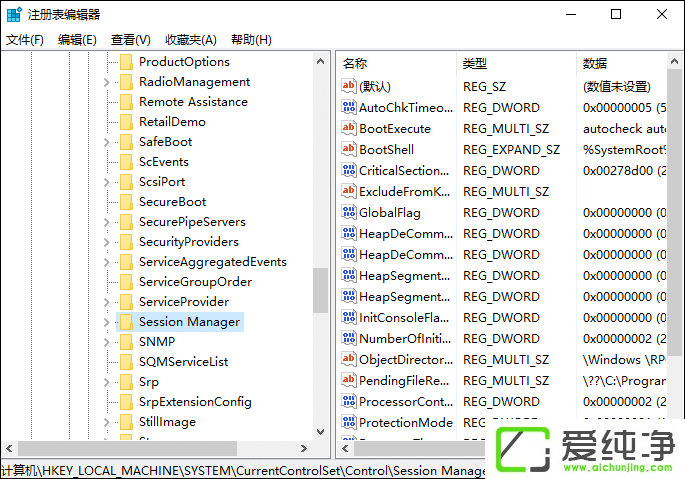Open the 收藏夹(A) menu

190,40
